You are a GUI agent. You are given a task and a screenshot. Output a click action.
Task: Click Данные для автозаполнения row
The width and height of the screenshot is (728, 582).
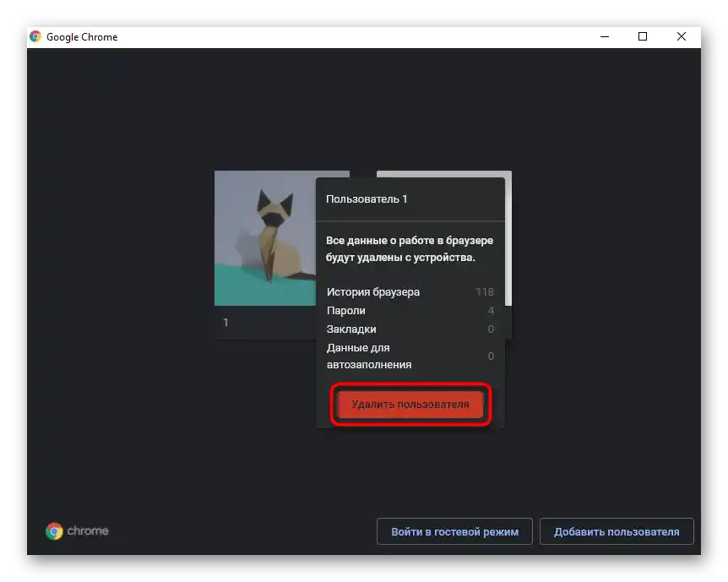(410, 356)
